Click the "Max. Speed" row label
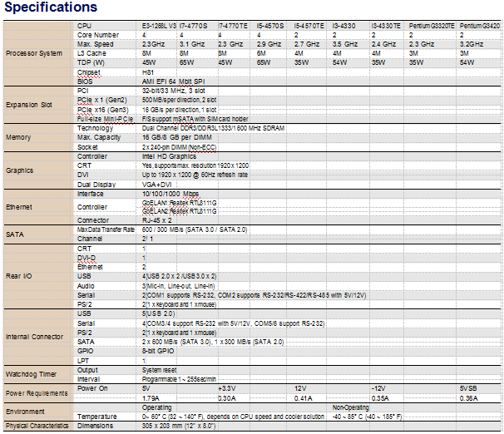The image size is (504, 434). pyautogui.click(x=96, y=44)
